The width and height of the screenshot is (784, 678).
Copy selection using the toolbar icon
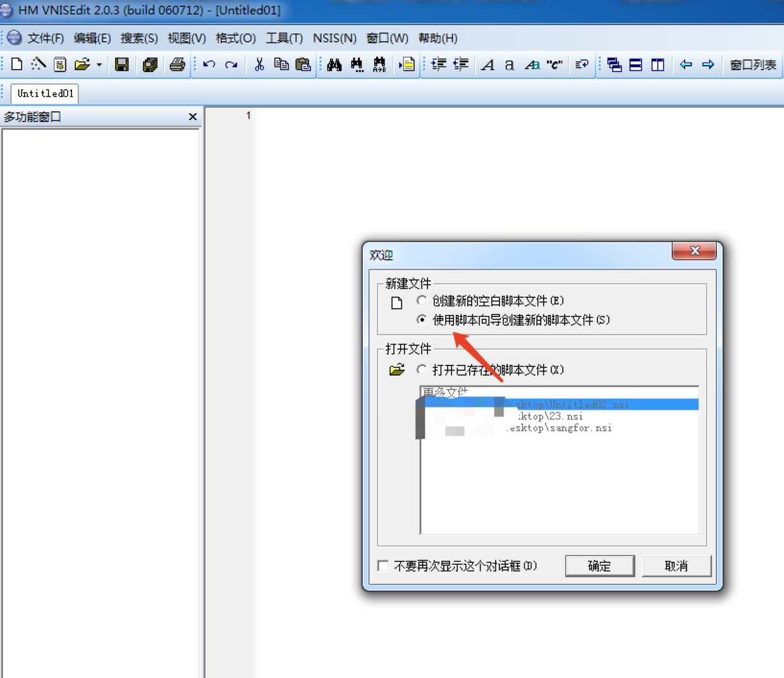point(281,64)
